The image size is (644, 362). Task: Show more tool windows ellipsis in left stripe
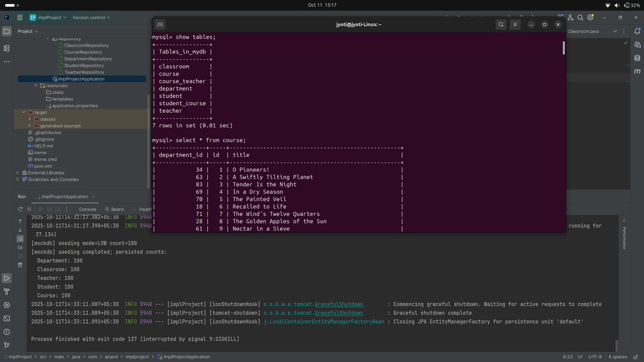(6, 62)
